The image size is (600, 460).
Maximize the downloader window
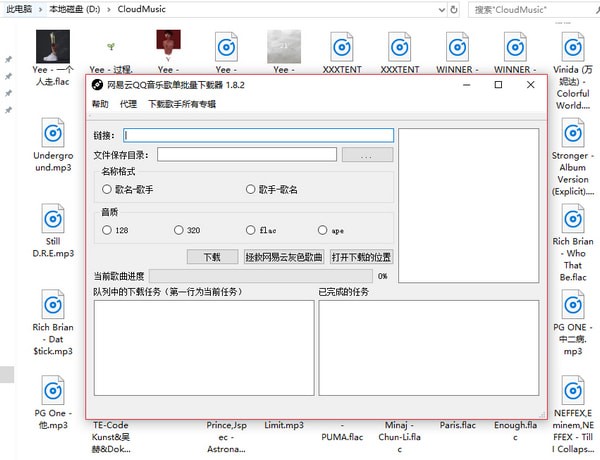[x=498, y=85]
